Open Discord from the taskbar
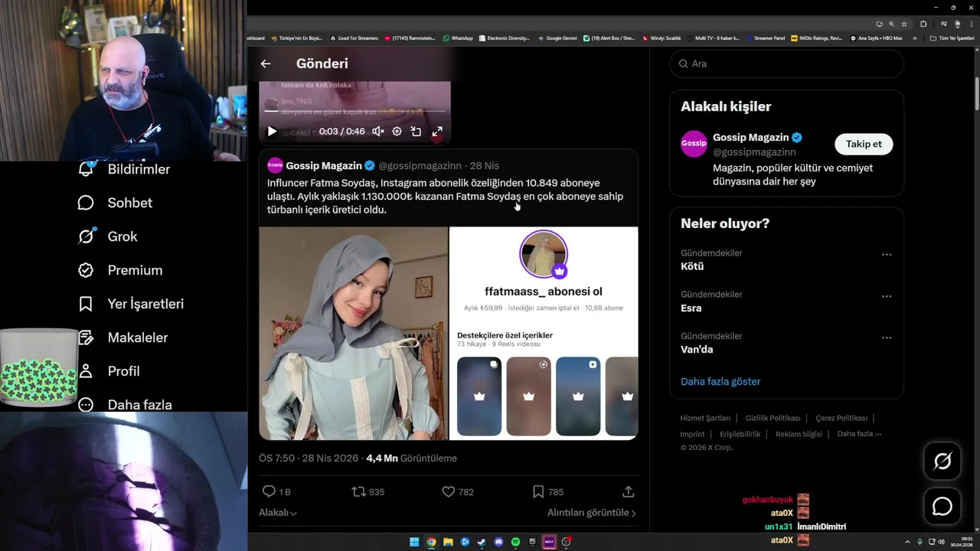This screenshot has height=551, width=980. click(498, 542)
